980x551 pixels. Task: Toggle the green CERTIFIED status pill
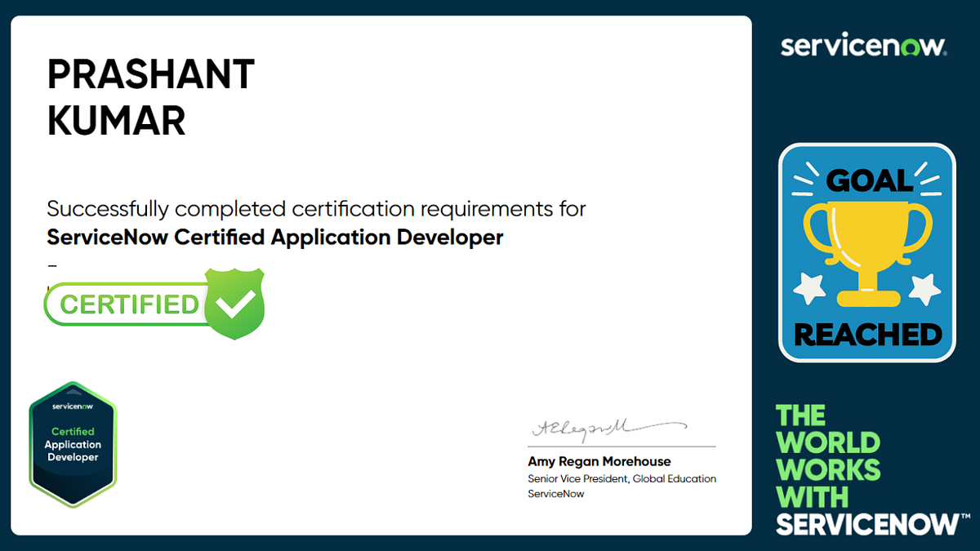pos(127,304)
